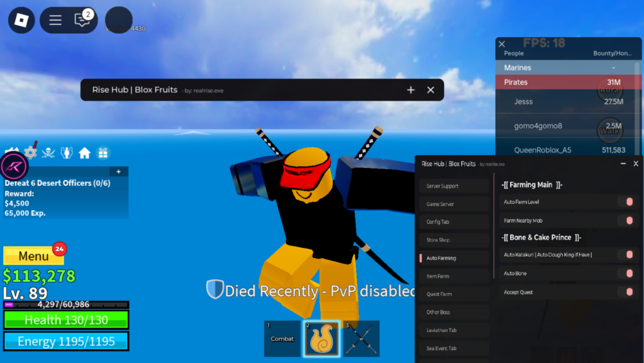
Task: Click the Bounty/Hon... column header
Action: pos(613,53)
